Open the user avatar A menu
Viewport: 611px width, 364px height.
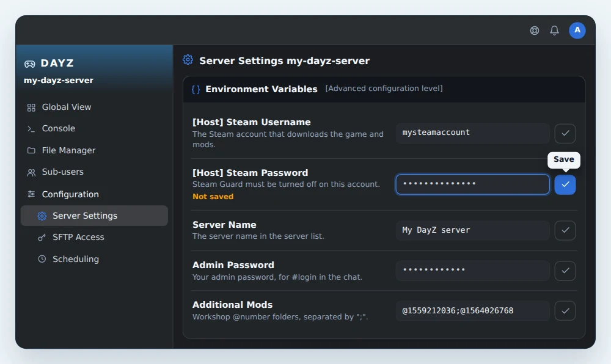tap(577, 31)
